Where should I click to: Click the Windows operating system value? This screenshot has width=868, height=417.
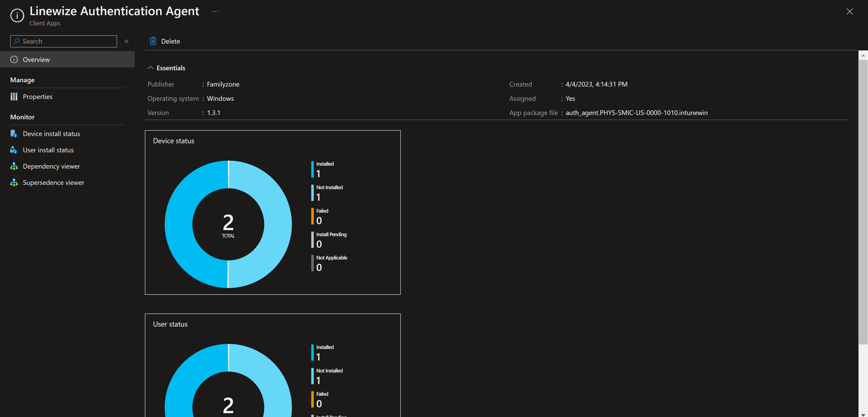[x=220, y=98]
